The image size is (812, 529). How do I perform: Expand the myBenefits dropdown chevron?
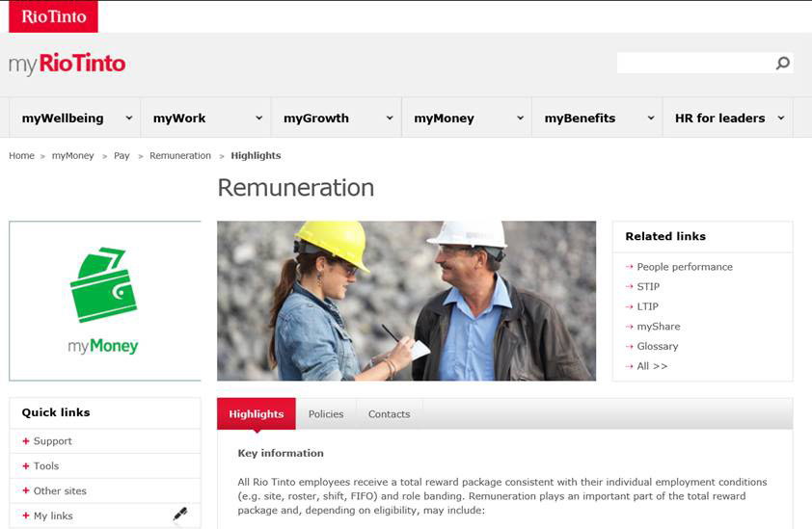point(650,118)
